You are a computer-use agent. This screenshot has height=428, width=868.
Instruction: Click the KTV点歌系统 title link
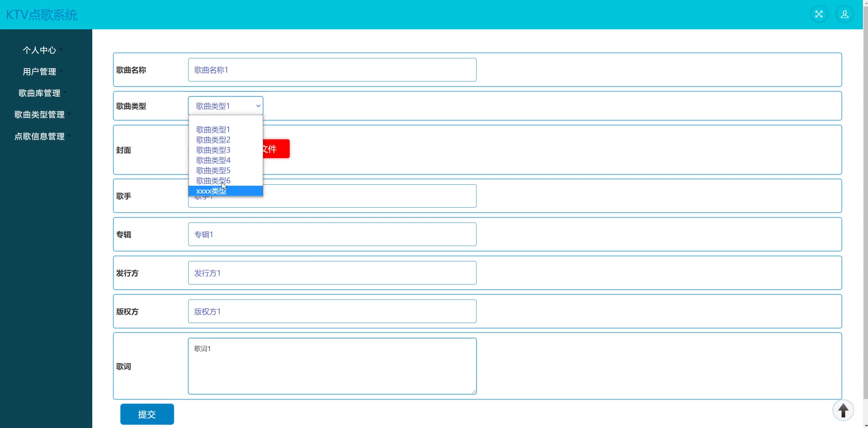(42, 15)
